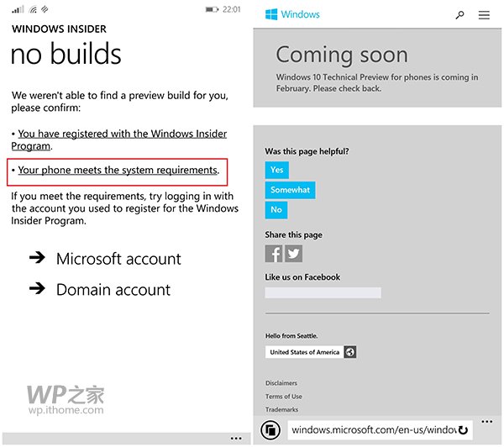Open phone meets system requirements link

118,170
